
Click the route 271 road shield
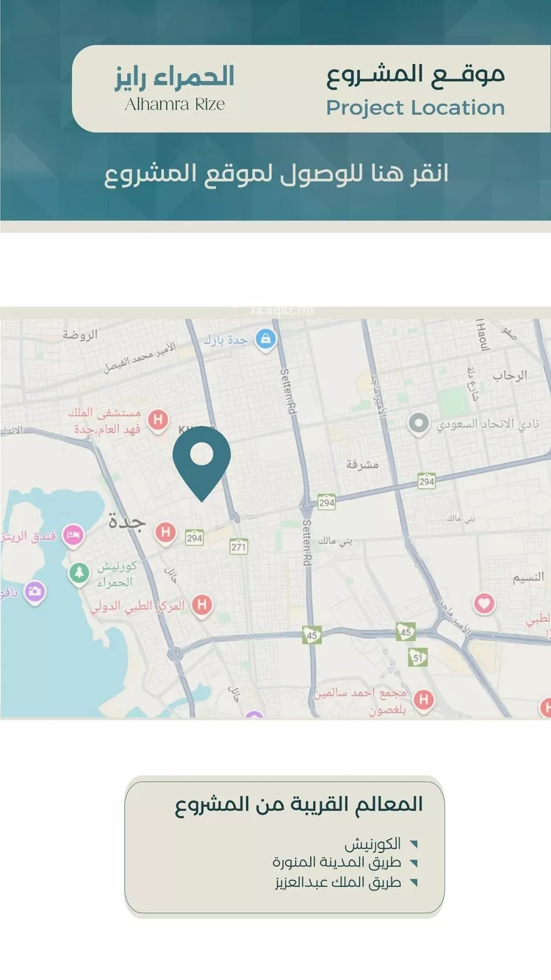[238, 546]
